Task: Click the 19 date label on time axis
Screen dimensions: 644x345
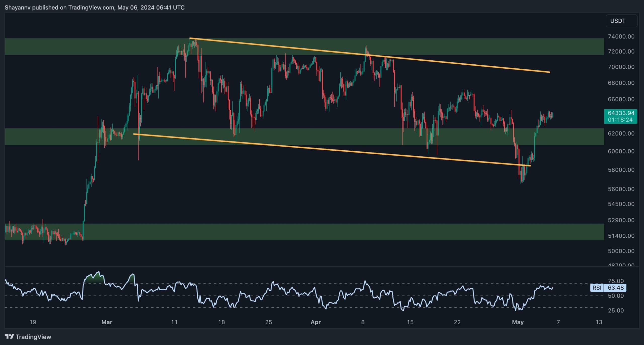Action: pos(33,322)
